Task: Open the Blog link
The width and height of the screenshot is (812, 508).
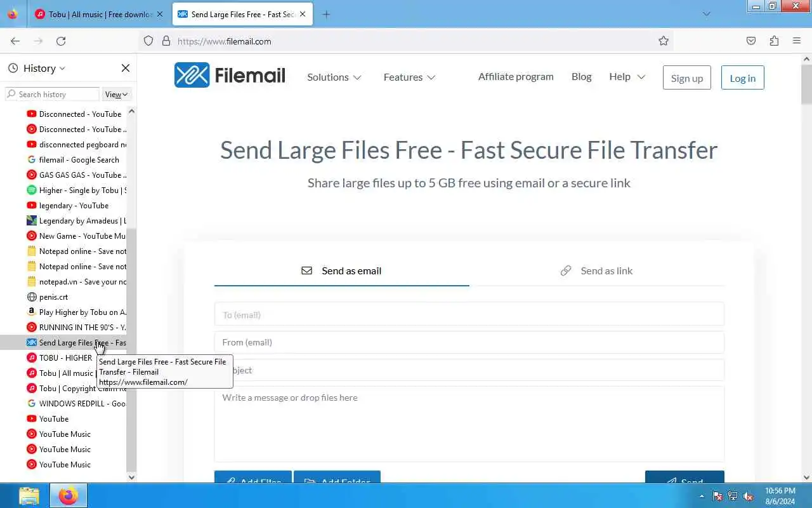Action: 581,76
